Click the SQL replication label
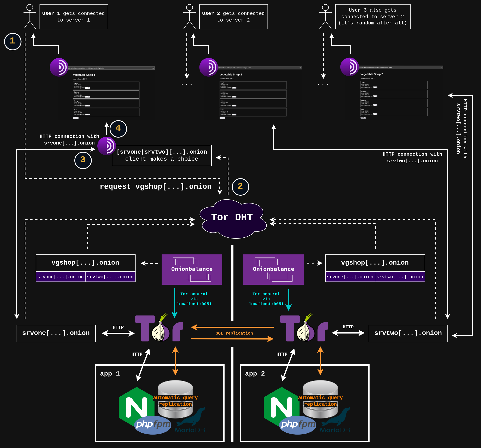This screenshot has width=481, height=448. [x=234, y=333]
